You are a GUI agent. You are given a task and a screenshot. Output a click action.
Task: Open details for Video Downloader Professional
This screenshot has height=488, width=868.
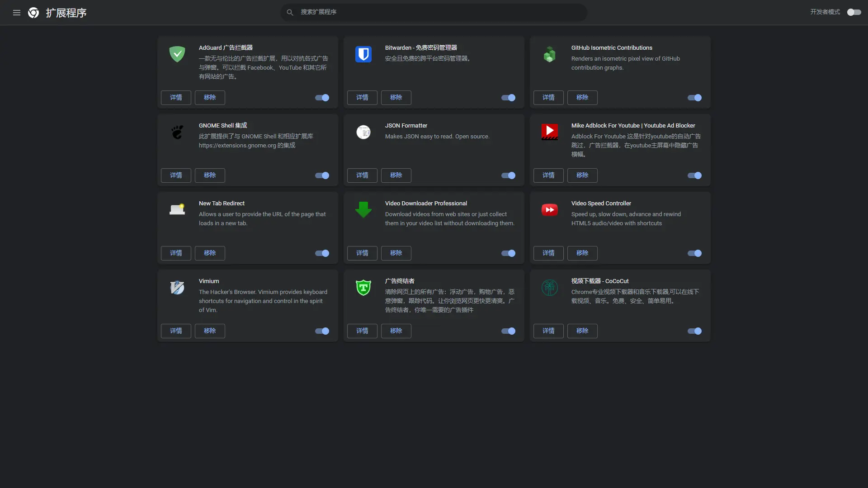362,253
